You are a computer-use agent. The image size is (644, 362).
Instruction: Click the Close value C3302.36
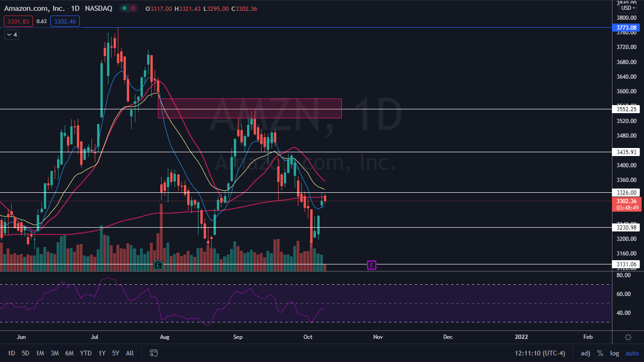(x=245, y=8)
